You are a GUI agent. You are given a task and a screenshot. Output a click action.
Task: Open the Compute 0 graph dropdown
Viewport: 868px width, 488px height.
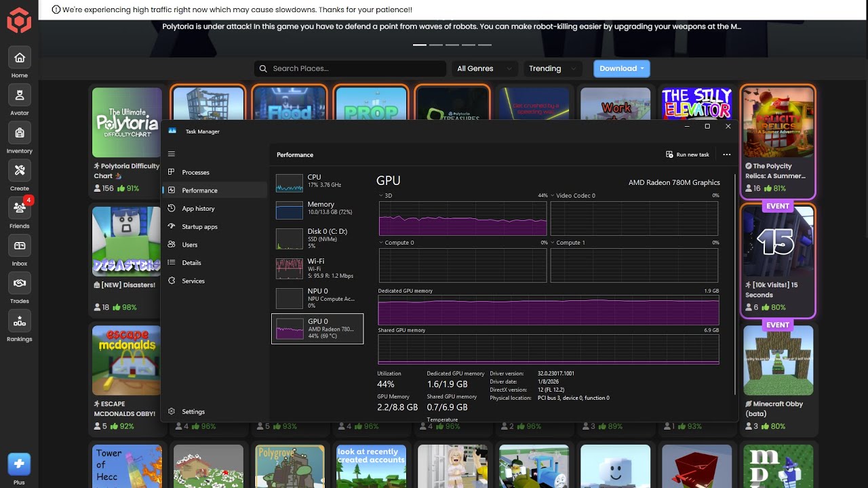click(381, 243)
